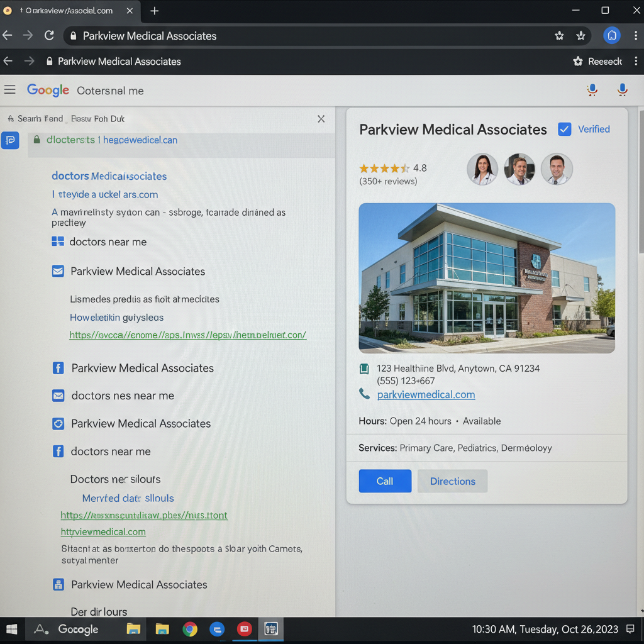The image size is (644, 644).
Task: Click the star icon beside Reeeedk
Action: coord(578,62)
